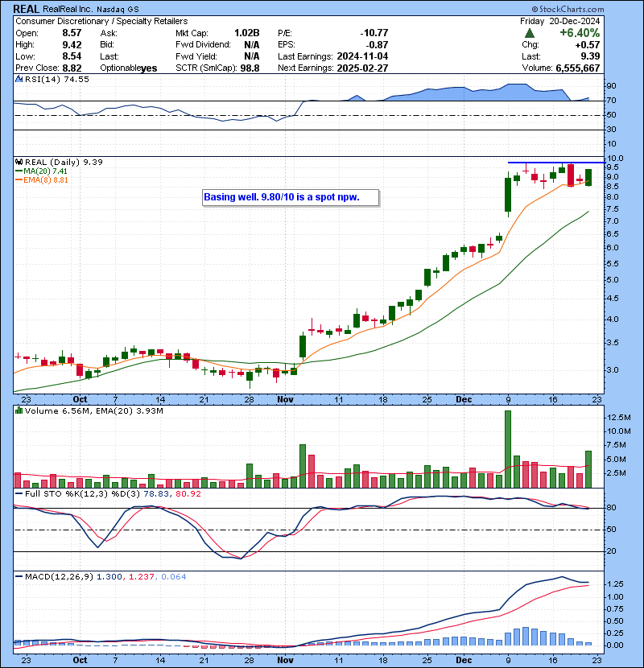
Task: Click the Prev Close value 8.82
Action: pos(72,68)
